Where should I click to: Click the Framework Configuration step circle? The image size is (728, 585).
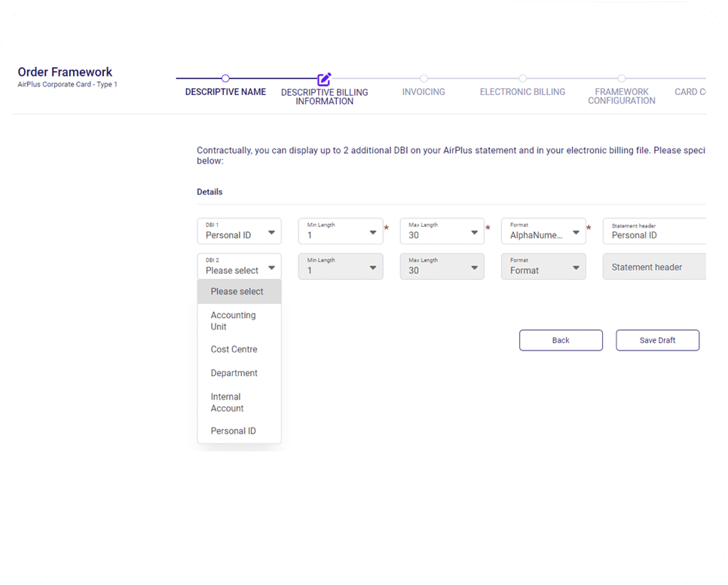622,78
